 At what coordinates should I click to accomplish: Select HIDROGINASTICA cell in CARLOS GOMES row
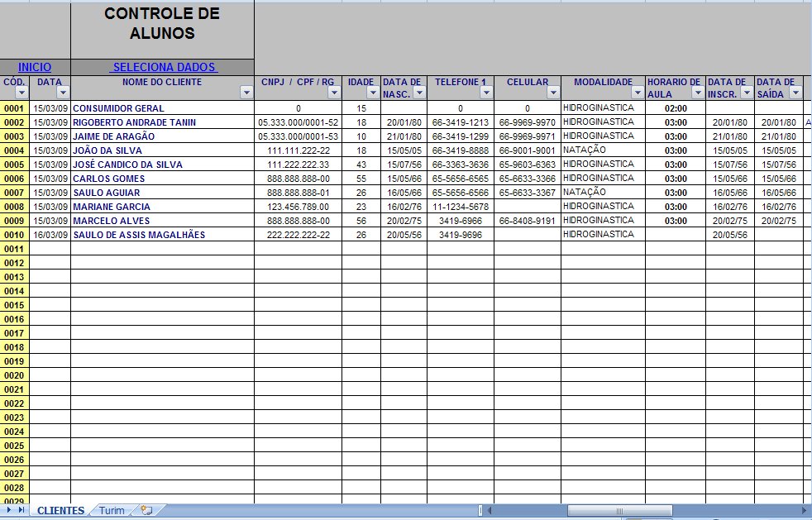click(x=603, y=179)
